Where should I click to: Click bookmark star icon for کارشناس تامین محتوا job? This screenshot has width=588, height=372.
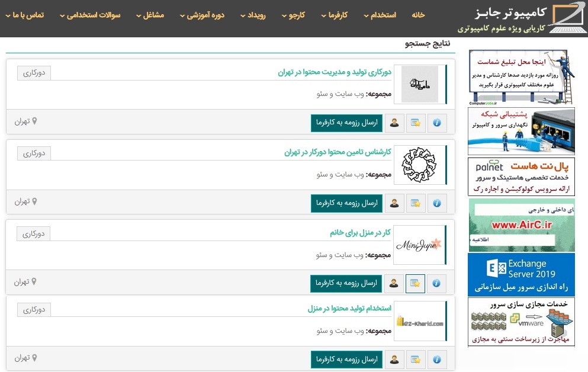[x=416, y=203]
